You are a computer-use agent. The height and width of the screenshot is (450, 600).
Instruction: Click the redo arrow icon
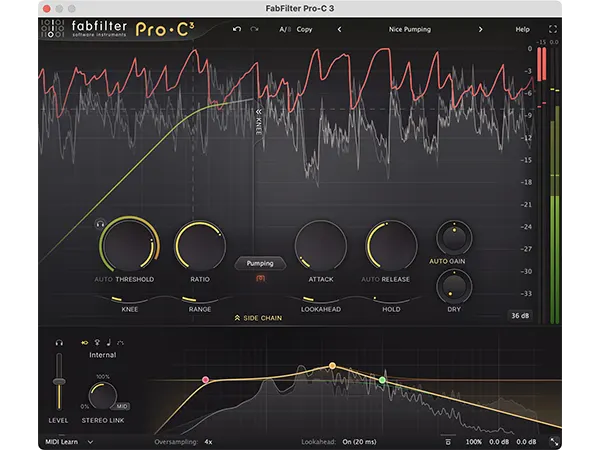tap(254, 29)
